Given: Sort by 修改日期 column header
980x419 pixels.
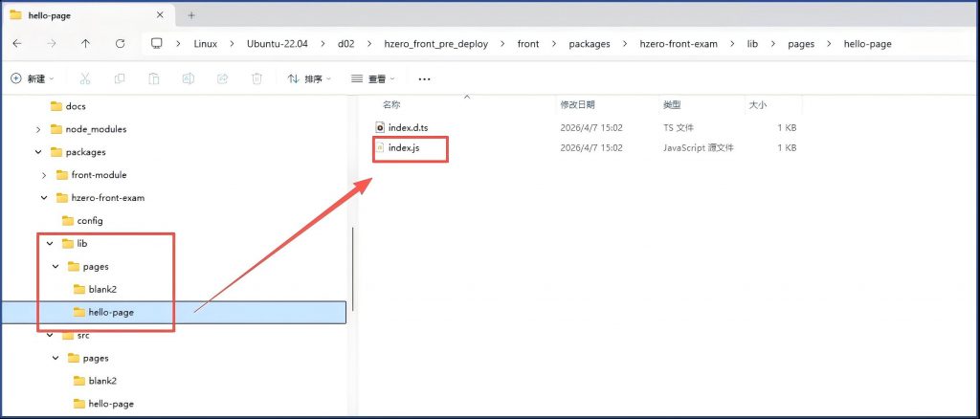Looking at the screenshot, I should tap(577, 103).
